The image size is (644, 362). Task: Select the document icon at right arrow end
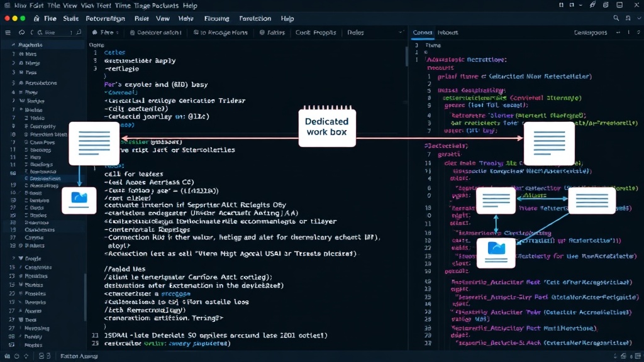click(549, 144)
